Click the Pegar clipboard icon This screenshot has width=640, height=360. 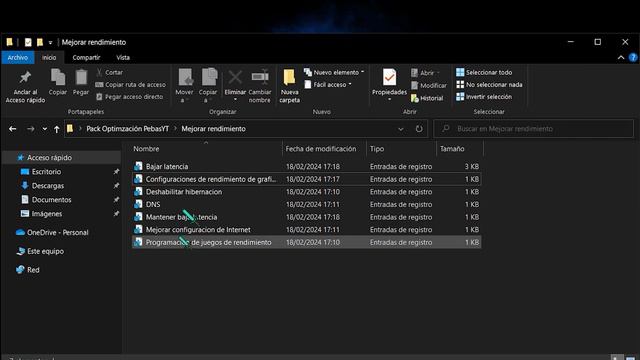[81, 77]
